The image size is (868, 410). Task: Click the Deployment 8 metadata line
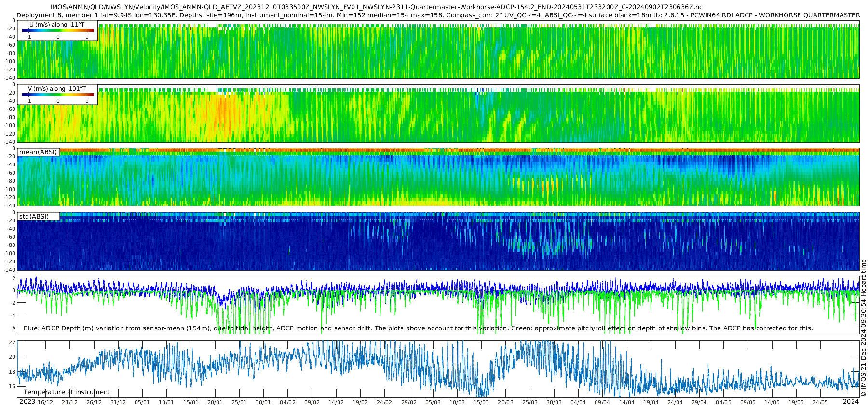coord(438,15)
